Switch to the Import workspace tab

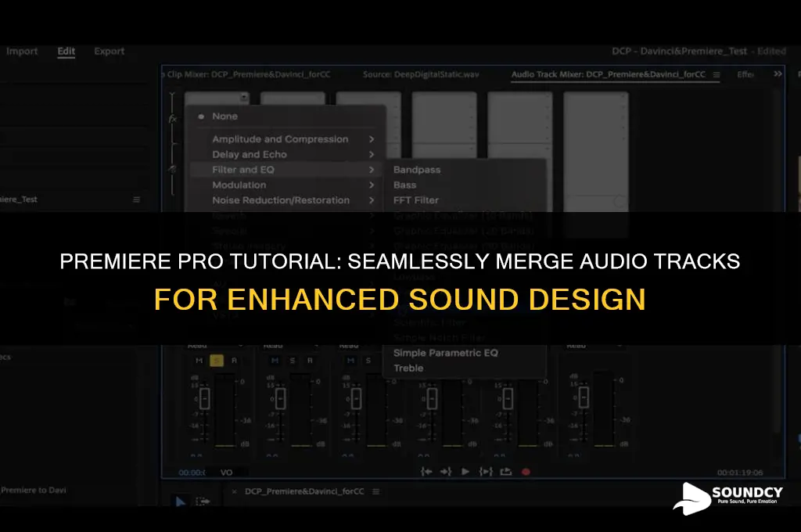22,51
